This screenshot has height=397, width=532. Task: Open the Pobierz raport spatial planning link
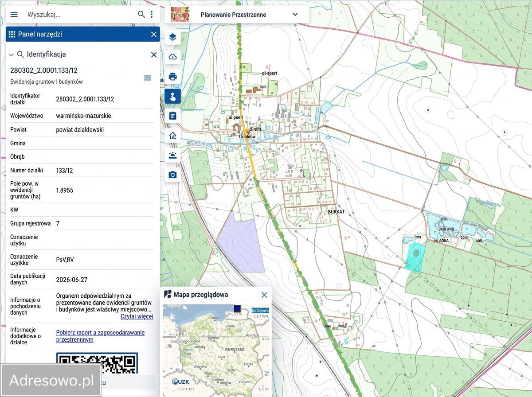pyautogui.click(x=100, y=336)
